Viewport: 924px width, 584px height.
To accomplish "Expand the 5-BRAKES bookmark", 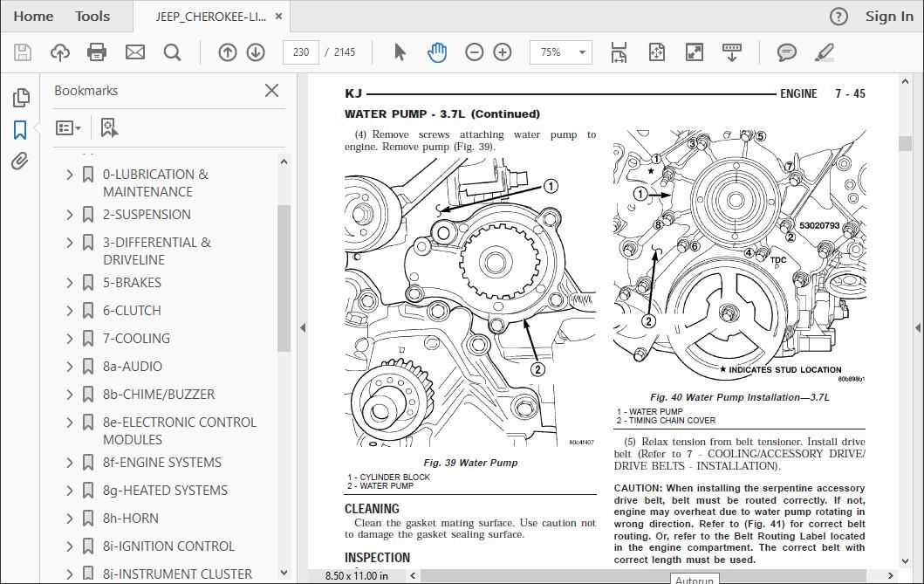I will tap(70, 283).
